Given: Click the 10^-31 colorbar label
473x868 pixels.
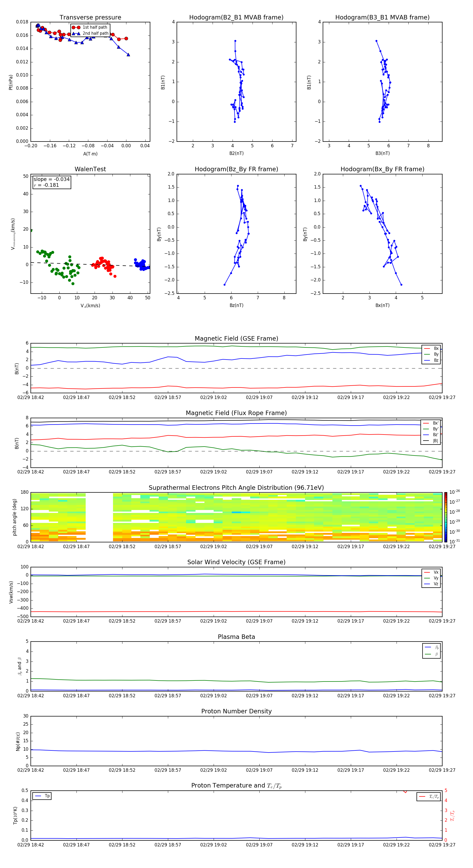Looking at the screenshot, I should point(455,542).
